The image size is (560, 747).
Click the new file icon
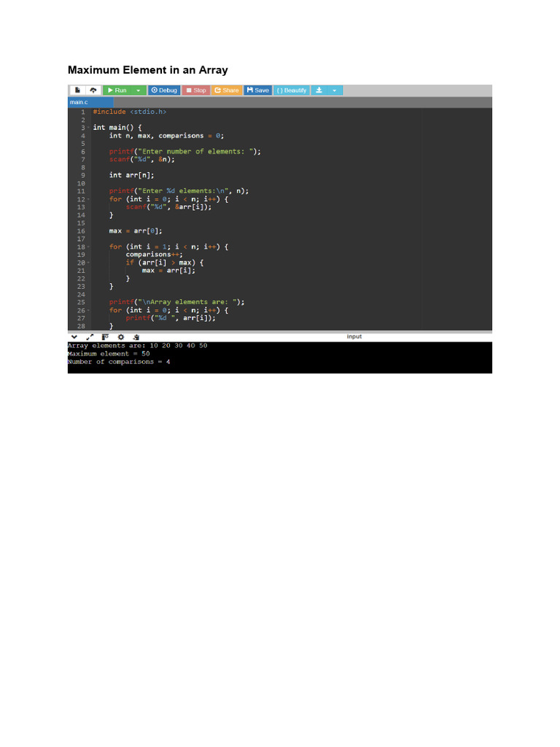pyautogui.click(x=77, y=90)
